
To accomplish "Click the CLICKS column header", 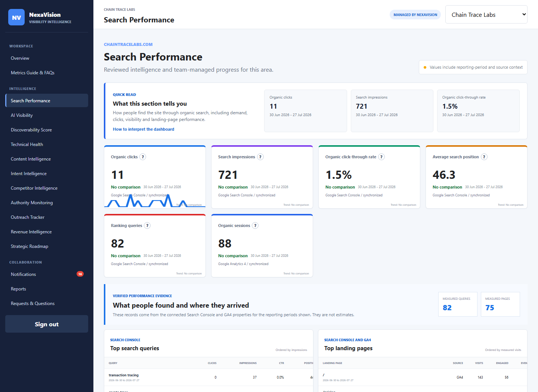I will 212,363.
